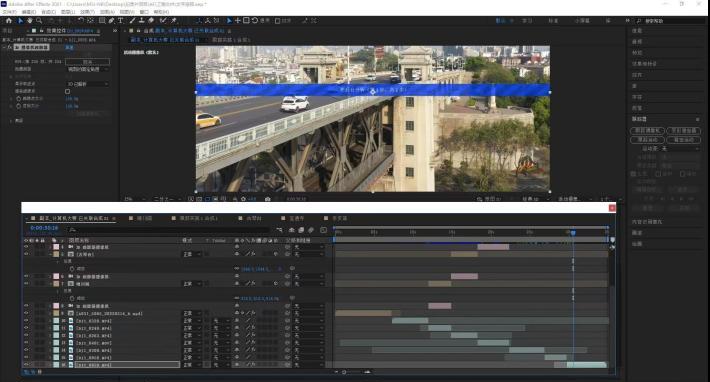Open the Graph Editor from timeline
This screenshot has width=710, height=382.
coord(323,230)
